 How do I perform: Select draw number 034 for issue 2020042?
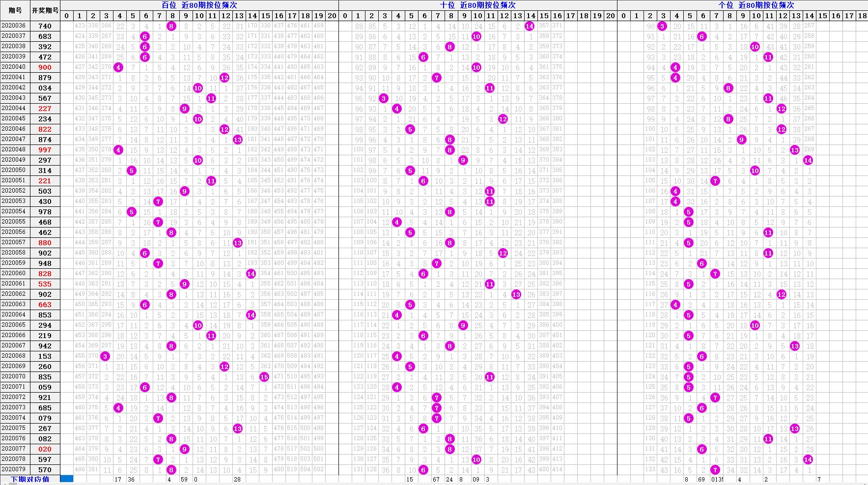click(x=45, y=88)
